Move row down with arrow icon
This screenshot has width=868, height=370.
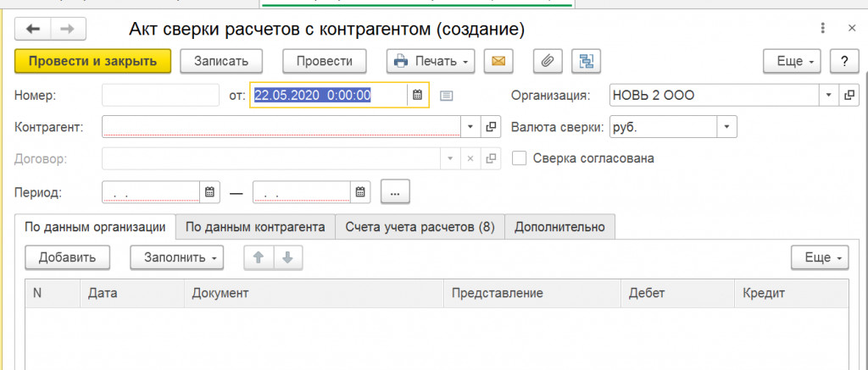287,257
